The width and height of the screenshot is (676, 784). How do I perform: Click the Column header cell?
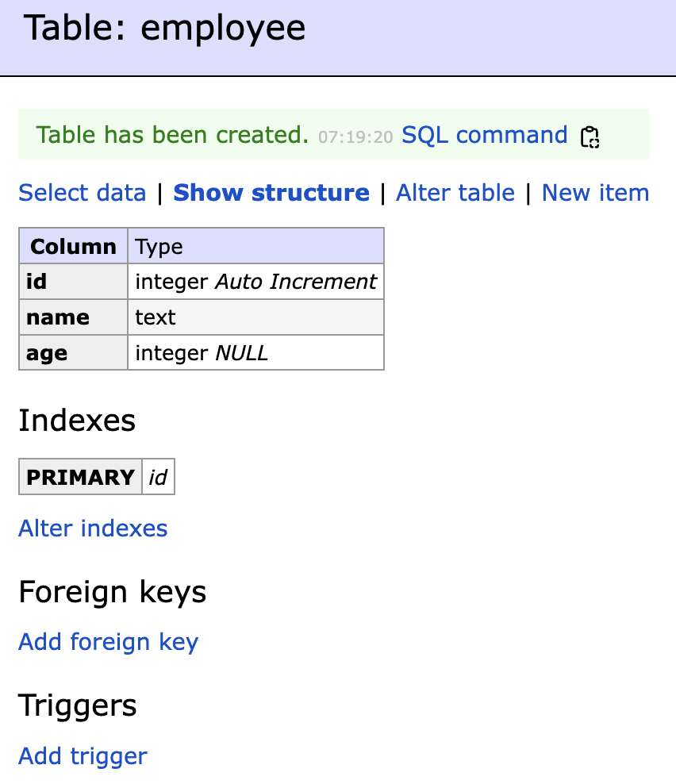pos(73,246)
